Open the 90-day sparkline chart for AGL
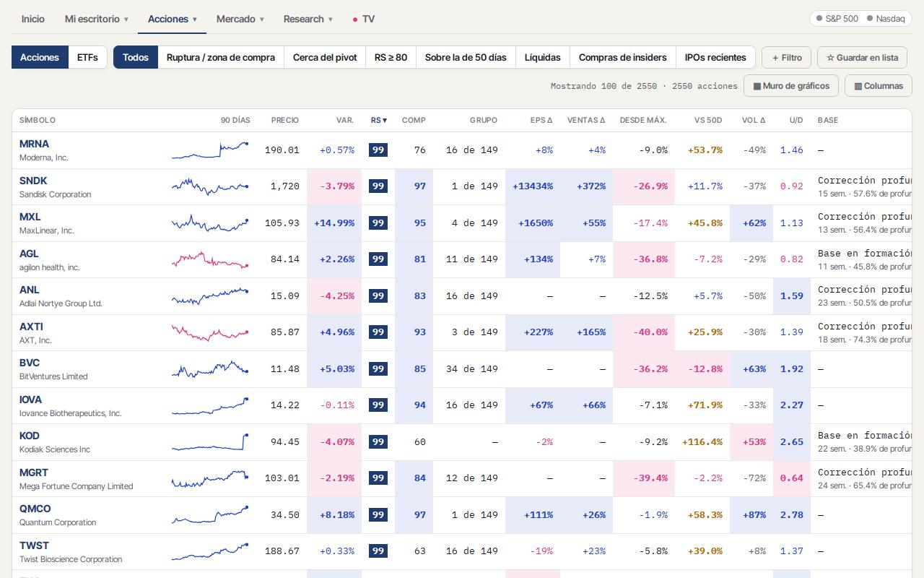924x578 pixels. (210, 259)
